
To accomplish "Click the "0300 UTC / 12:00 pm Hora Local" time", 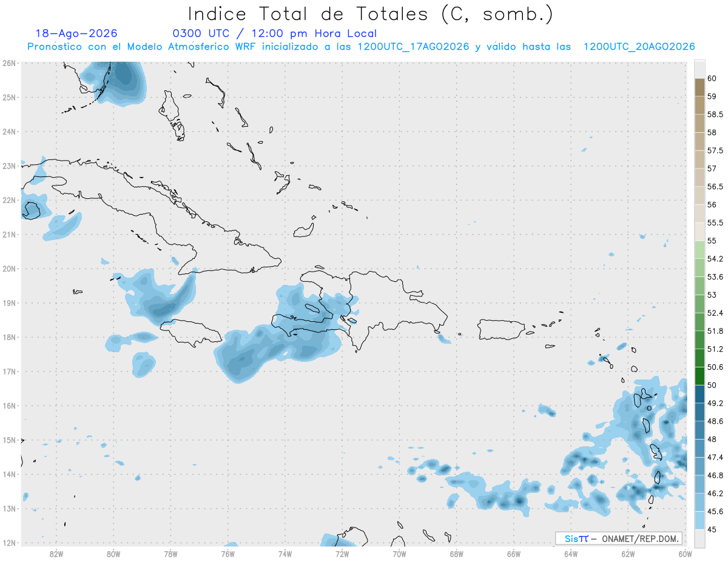I will coord(275,34).
